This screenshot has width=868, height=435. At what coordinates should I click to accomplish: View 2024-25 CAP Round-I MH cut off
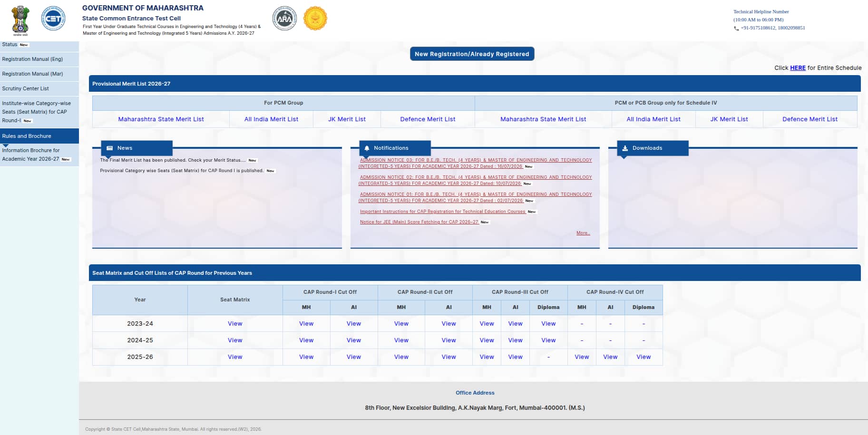306,340
